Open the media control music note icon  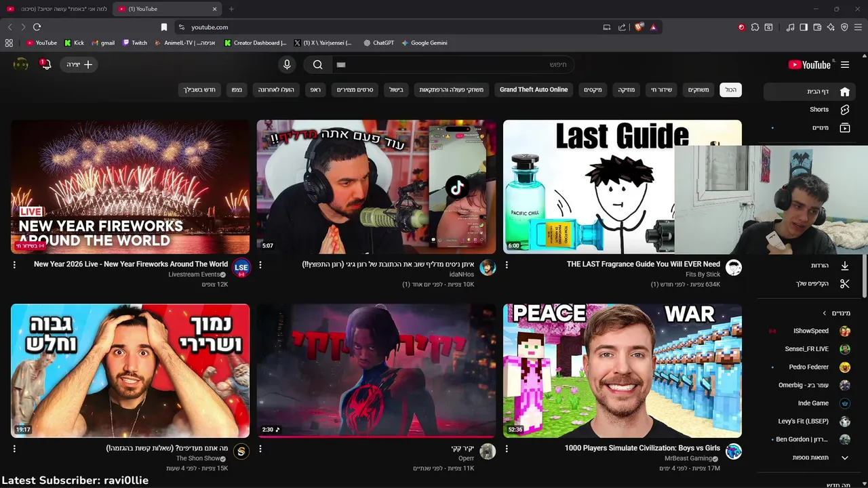(x=790, y=27)
